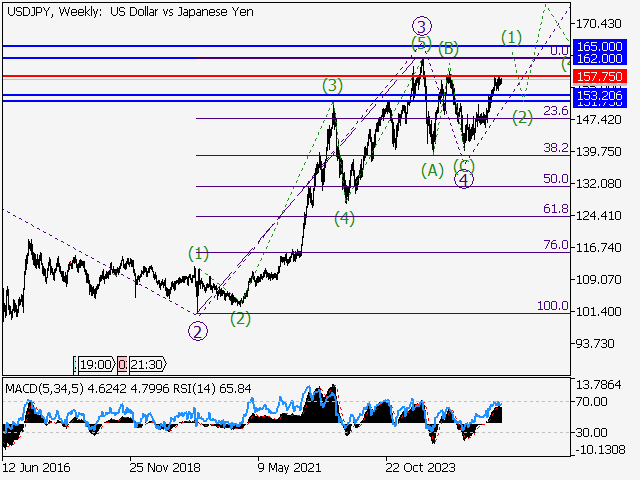Click the green (5) wave label
Screen dimensions: 640x480
click(x=421, y=43)
